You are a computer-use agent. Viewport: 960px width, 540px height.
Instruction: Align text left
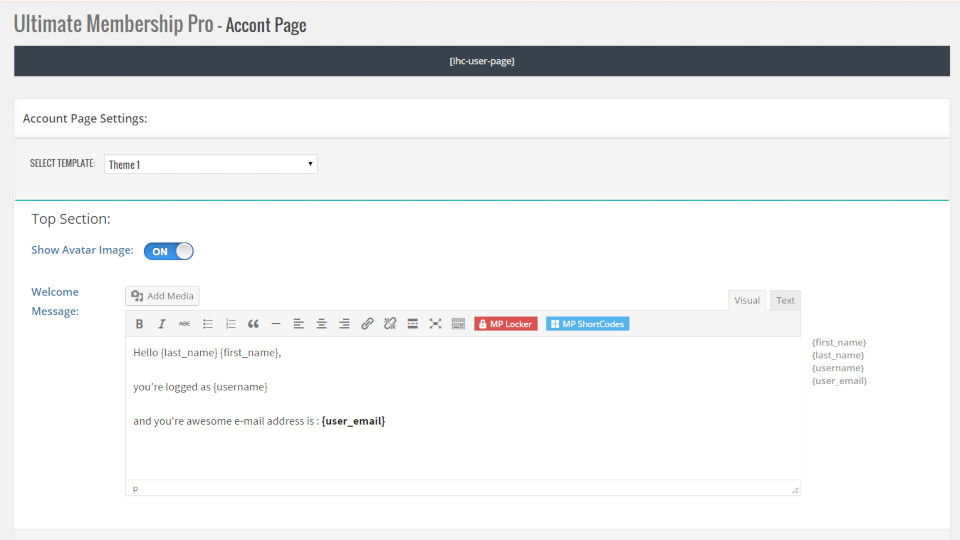coord(298,324)
